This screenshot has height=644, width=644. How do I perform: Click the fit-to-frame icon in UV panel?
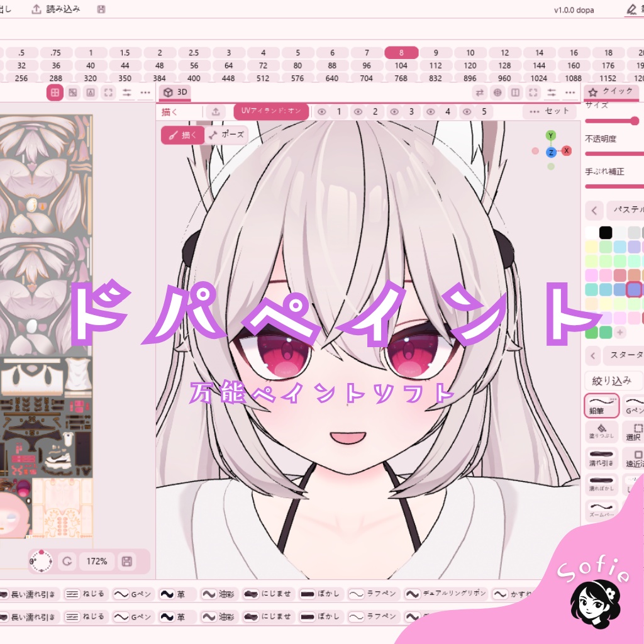108,93
